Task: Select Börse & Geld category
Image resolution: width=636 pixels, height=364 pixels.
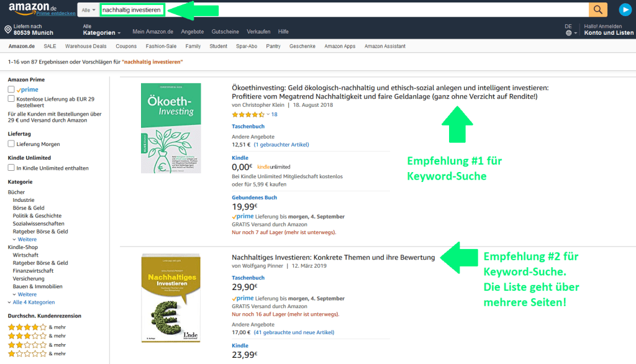Action: click(29, 207)
